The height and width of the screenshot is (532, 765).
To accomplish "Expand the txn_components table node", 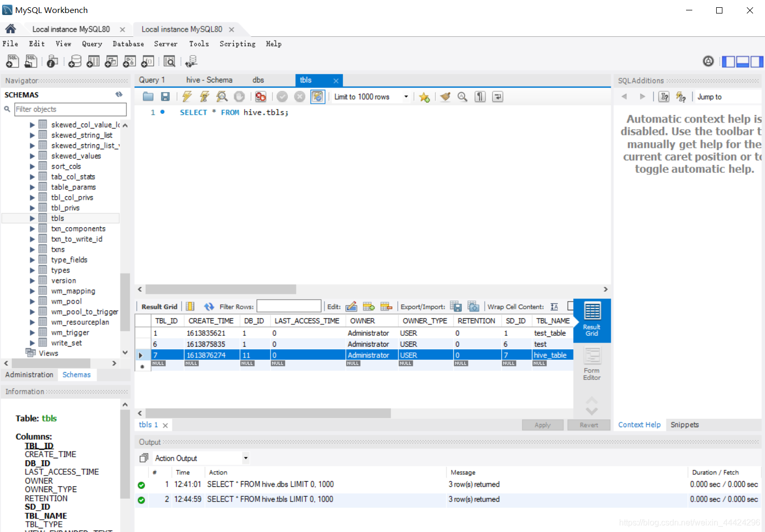I will (32, 229).
